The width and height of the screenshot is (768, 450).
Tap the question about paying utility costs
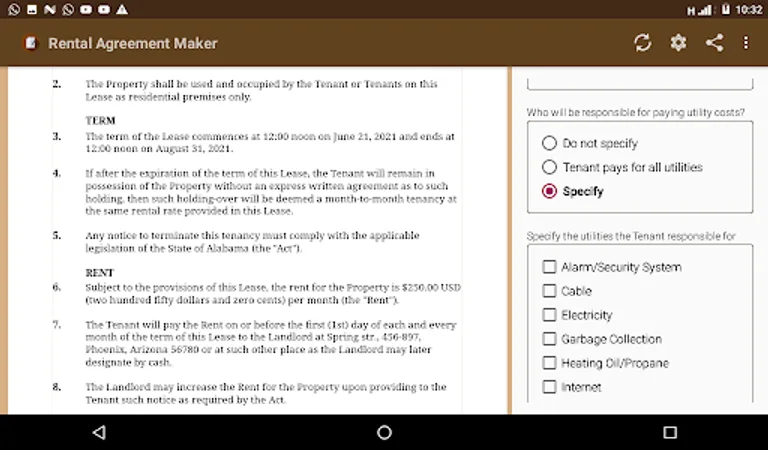coord(635,112)
